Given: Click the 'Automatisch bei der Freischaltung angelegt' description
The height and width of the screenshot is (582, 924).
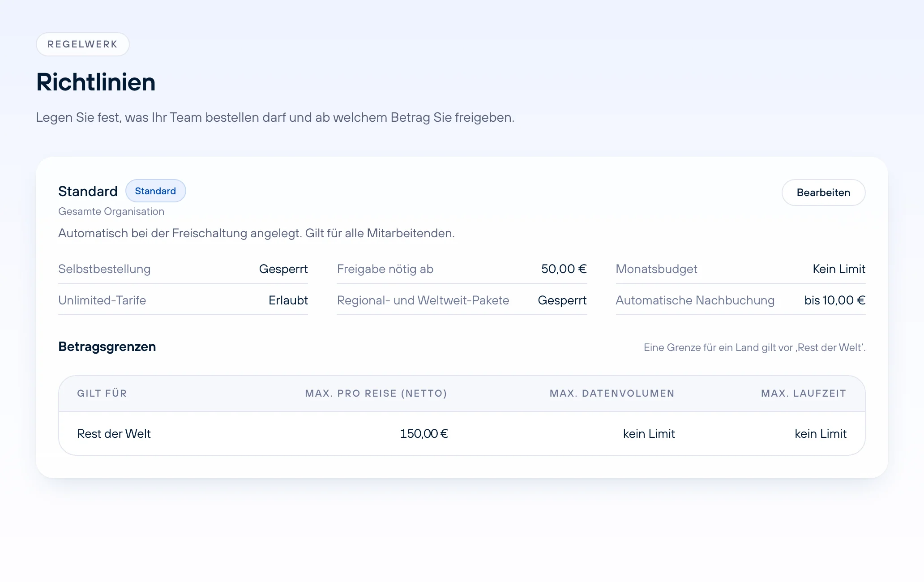Looking at the screenshot, I should (x=257, y=233).
